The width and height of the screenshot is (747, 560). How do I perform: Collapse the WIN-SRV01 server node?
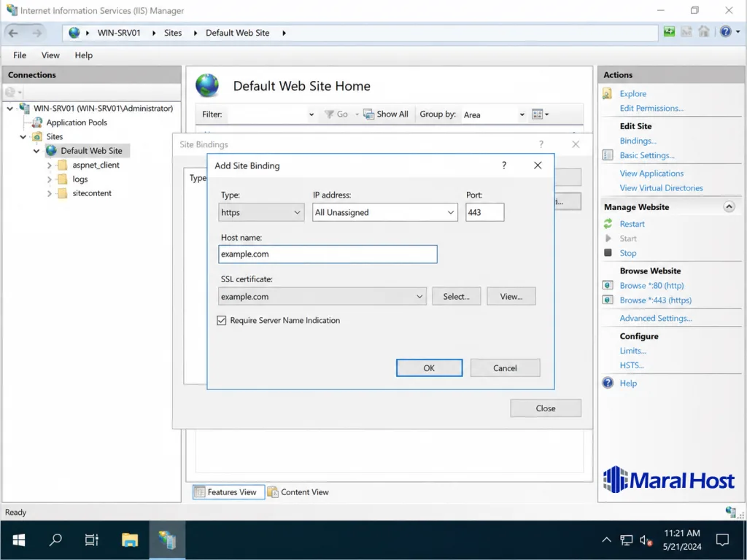coord(10,109)
